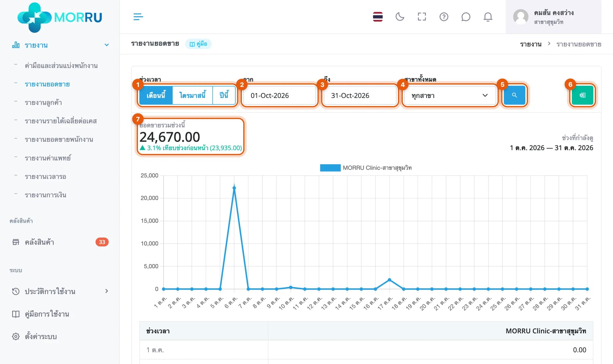Open รายงานยอดขายพนักงาน report
The height and width of the screenshot is (364, 613).
coord(59,139)
